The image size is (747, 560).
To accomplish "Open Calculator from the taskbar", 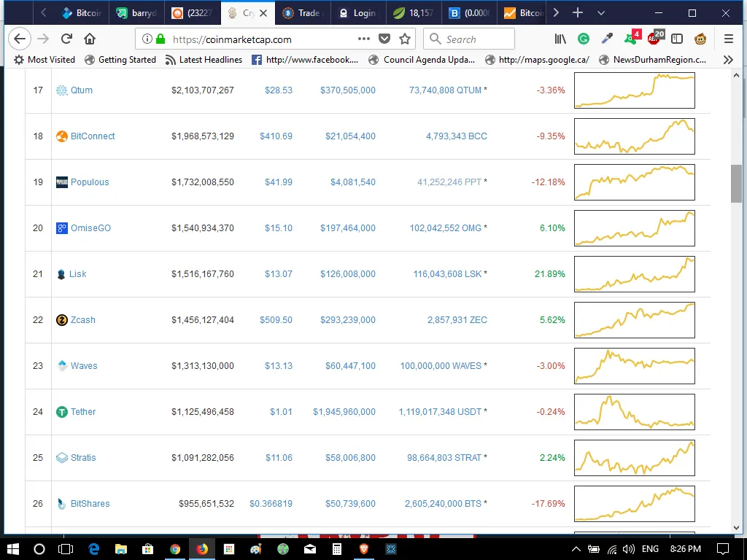I will 337,549.
